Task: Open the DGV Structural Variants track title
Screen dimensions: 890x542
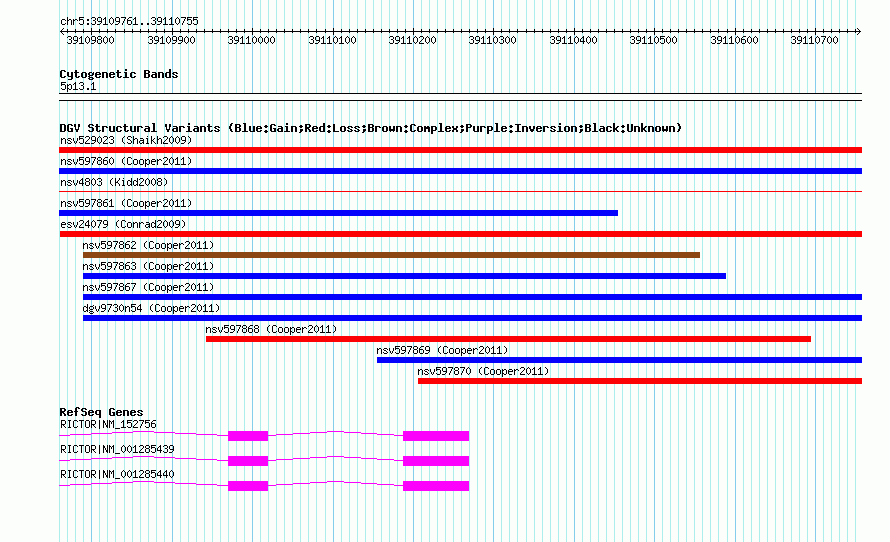Action: click(370, 128)
